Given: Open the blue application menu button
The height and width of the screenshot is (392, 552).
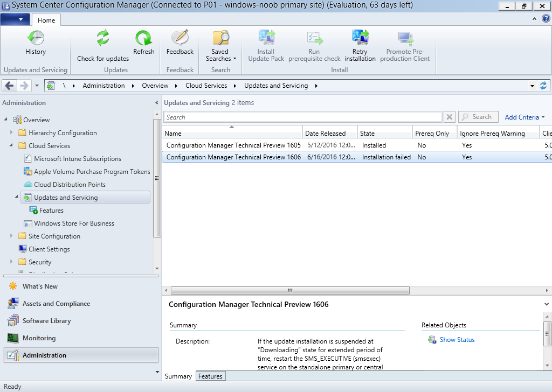Looking at the screenshot, I should 15,20.
